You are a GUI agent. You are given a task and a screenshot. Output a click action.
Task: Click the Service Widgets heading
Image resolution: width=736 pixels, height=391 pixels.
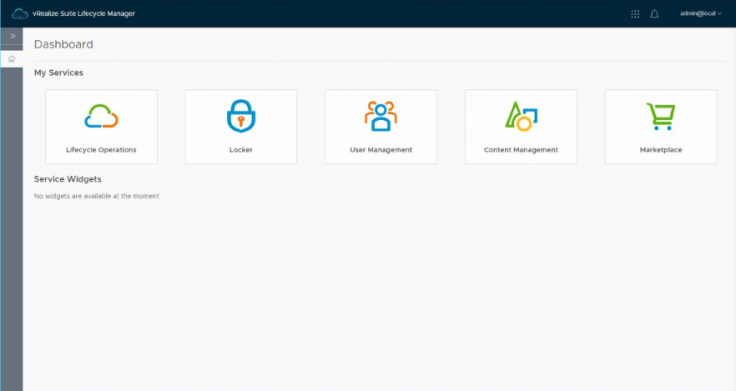pos(68,179)
